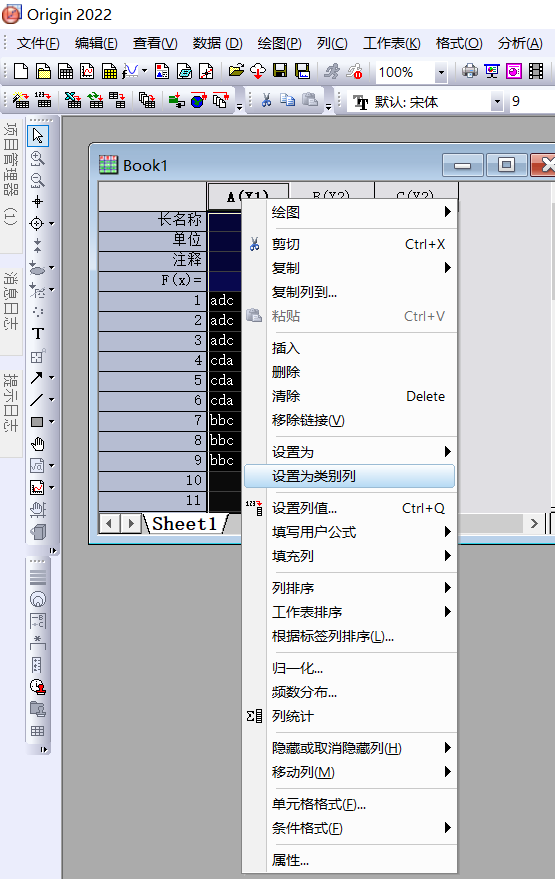Expand the Line tool dropdown arrow
The image size is (555, 879).
(52, 400)
